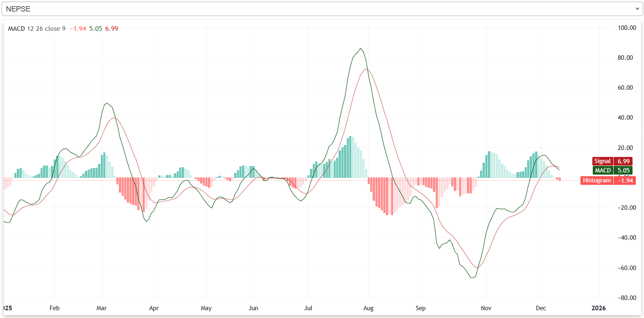Screen dimensions: 644x318
Task: Click the Aug label on the time axis
Action: click(368, 308)
